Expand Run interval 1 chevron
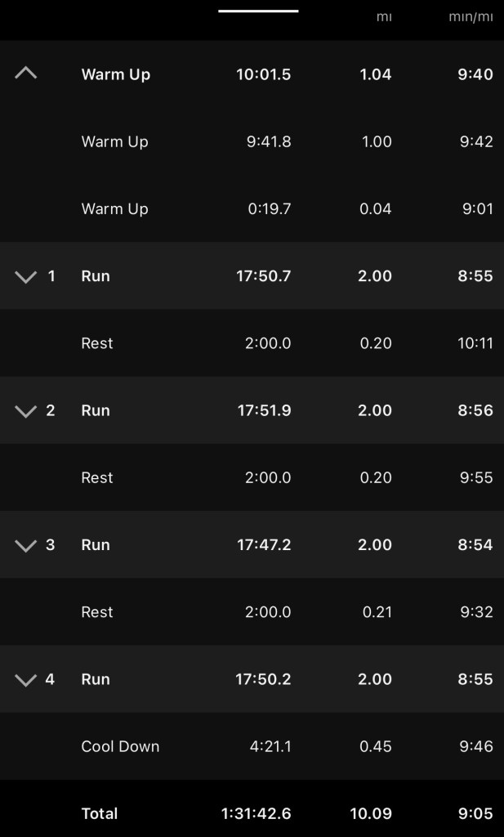Screen dimensions: 504x837 pyautogui.click(x=26, y=276)
